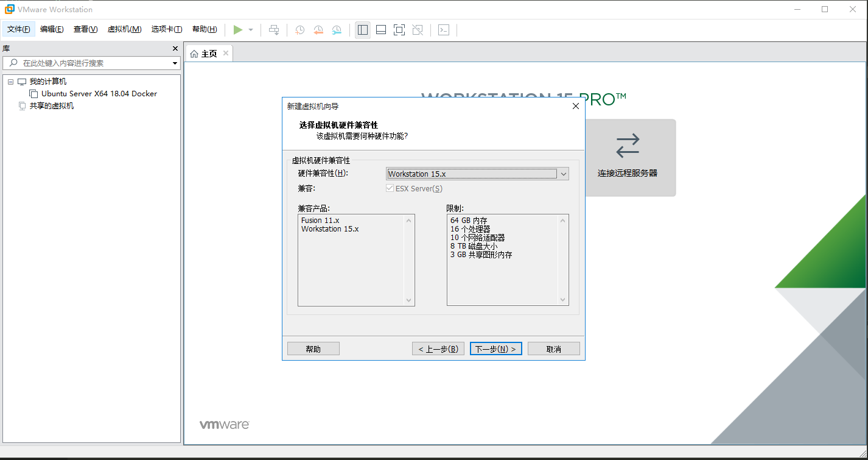Click the 兼容产品 list scroll-down arrow

tap(409, 300)
